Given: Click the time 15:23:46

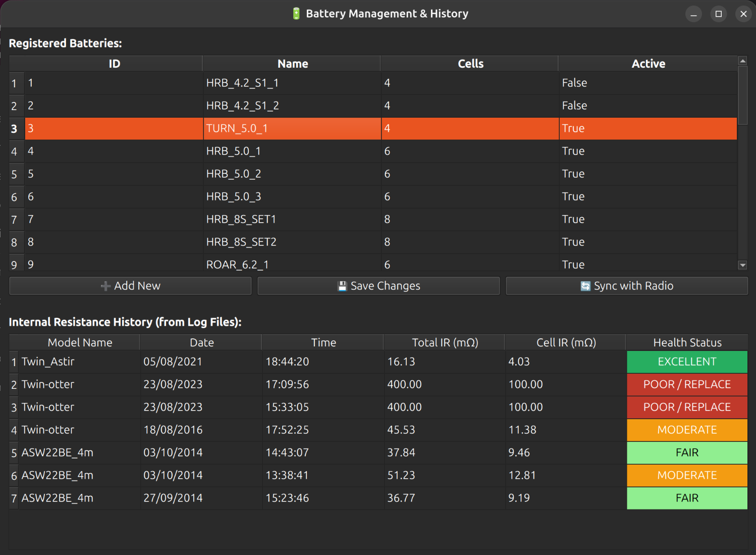Looking at the screenshot, I should (323, 498).
